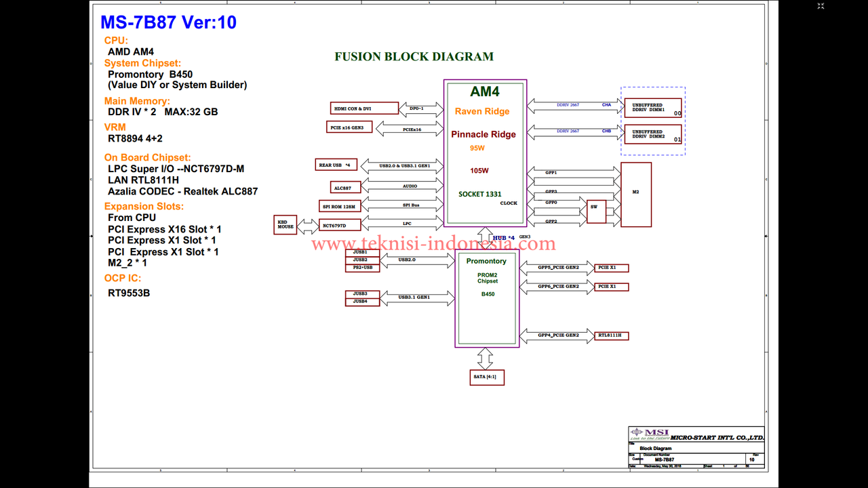The width and height of the screenshot is (868, 488).
Task: Click the 'PS2+USB' box
Action: point(362,268)
